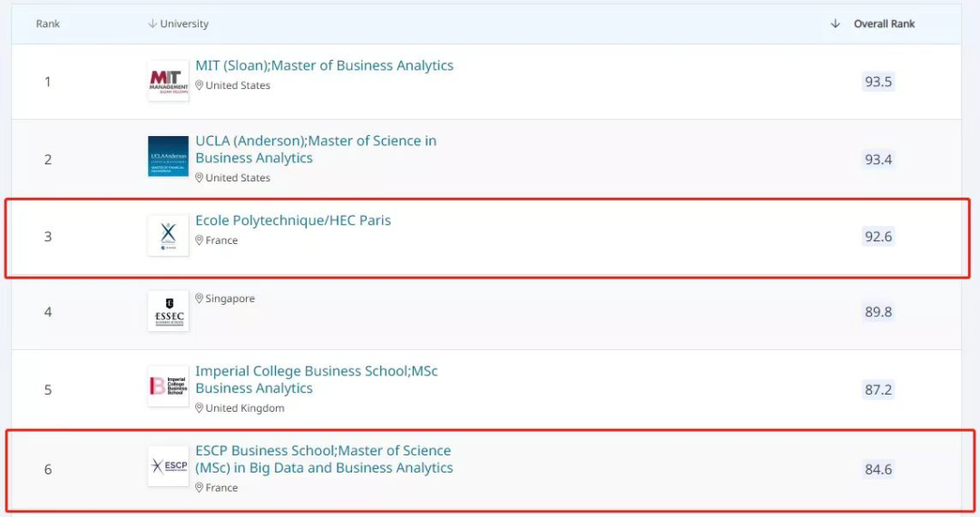Screen dimensions: 980x517
Task: Click the 93.5 overall score badge
Action: tap(877, 82)
